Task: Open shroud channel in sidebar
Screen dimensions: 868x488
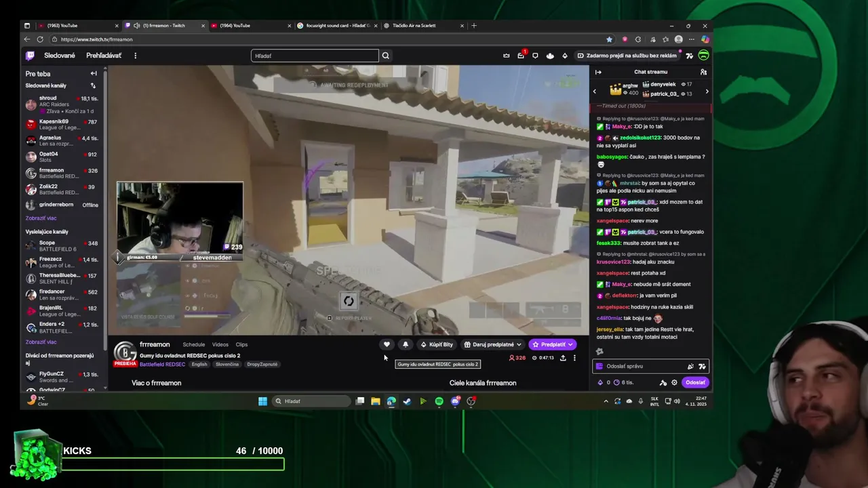Action: tap(62, 104)
